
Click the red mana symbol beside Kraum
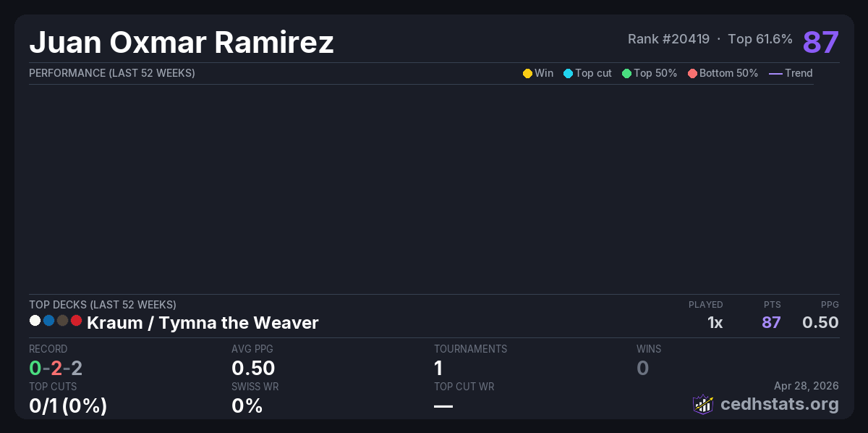[76, 320]
